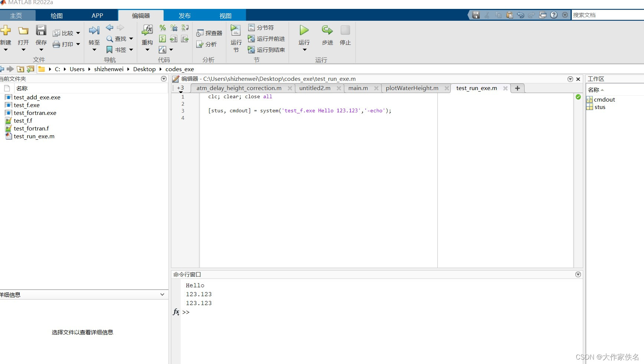Screen dimensions: 644x364
Task: Click the search documentation (搜索文档) field
Action: (608, 15)
